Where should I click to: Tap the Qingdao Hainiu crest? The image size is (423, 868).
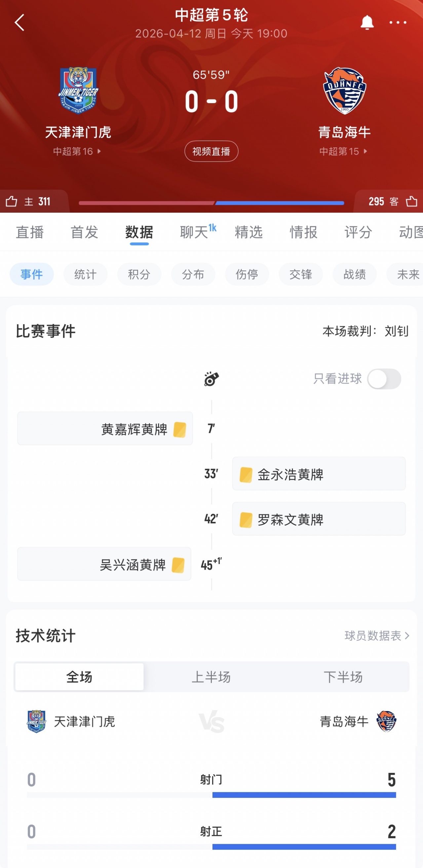(344, 90)
